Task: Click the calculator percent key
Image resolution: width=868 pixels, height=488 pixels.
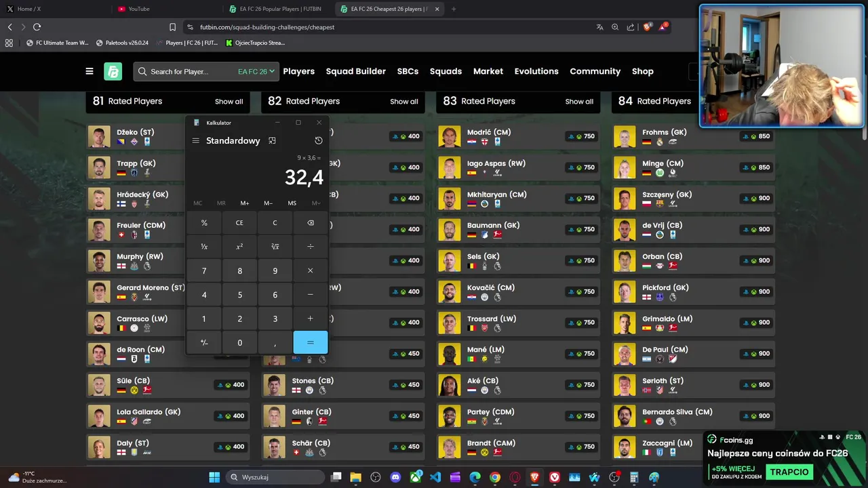Action: click(x=204, y=223)
